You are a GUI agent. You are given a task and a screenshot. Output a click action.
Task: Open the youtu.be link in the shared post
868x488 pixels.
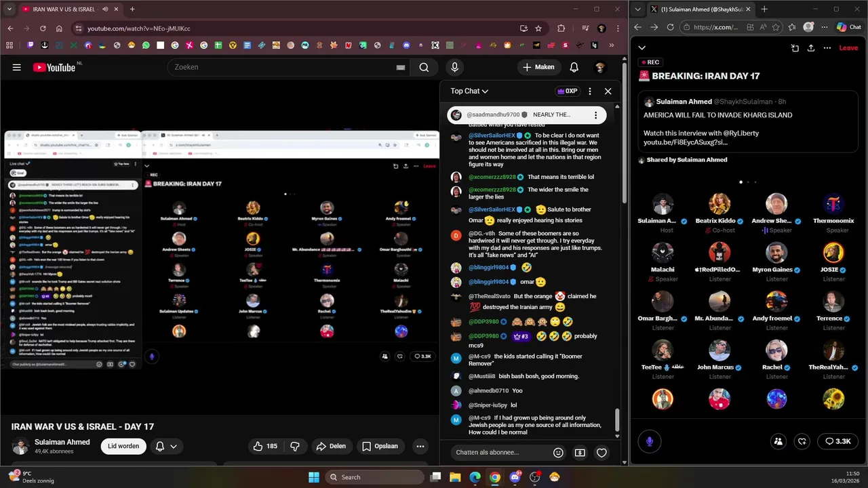pos(686,142)
